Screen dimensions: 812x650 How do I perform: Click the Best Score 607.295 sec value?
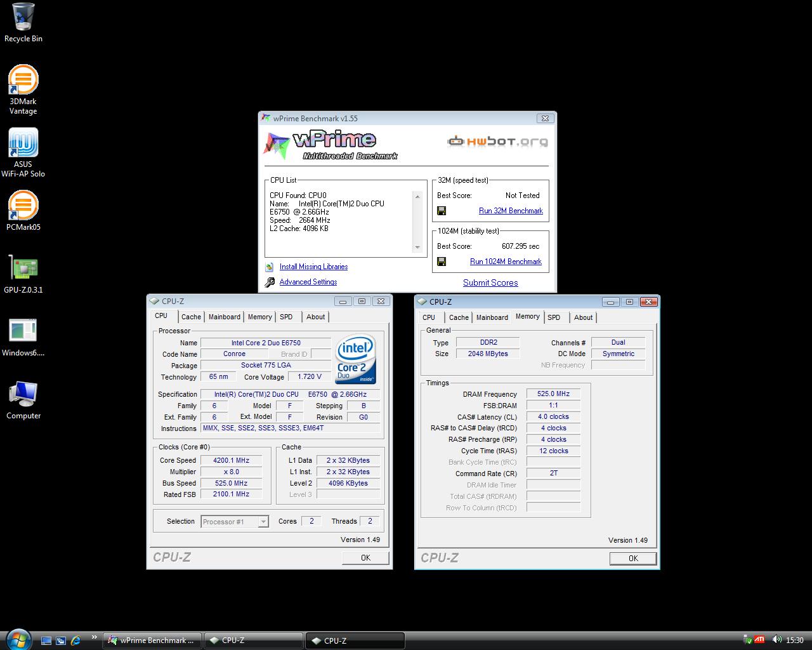520,246
